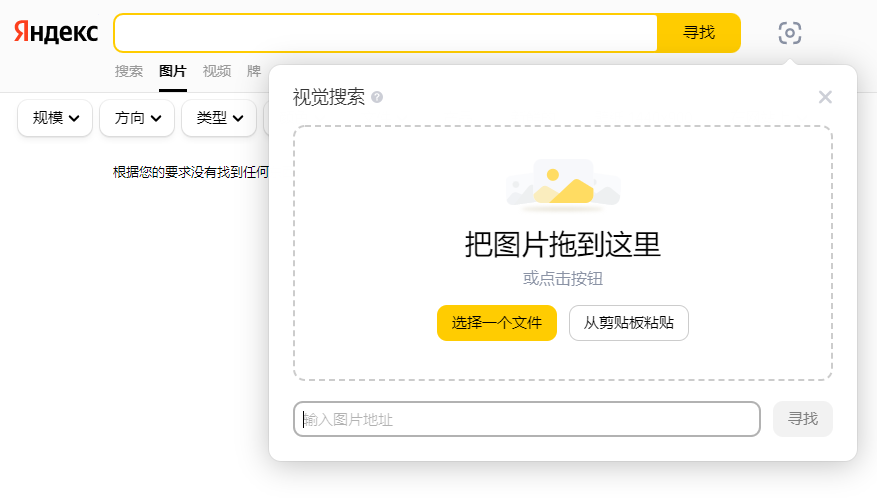The width and height of the screenshot is (877, 498).
Task: Select the 图片 images tab
Action: tap(173, 71)
